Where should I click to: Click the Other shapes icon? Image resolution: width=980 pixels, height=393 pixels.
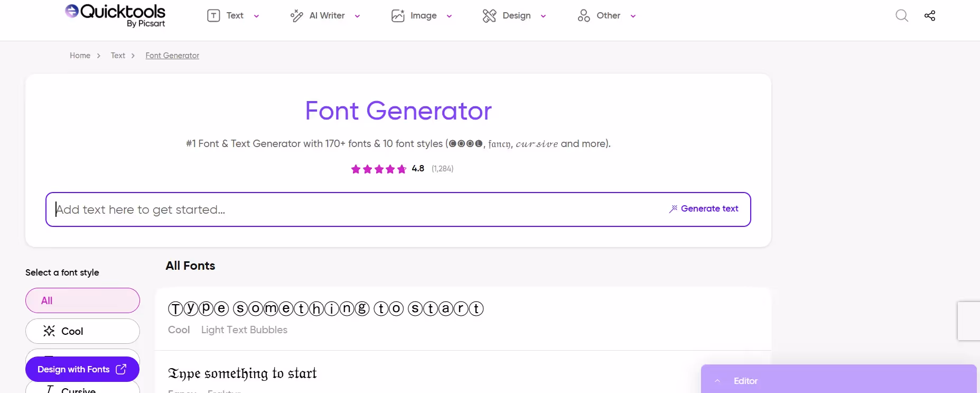[584, 16]
